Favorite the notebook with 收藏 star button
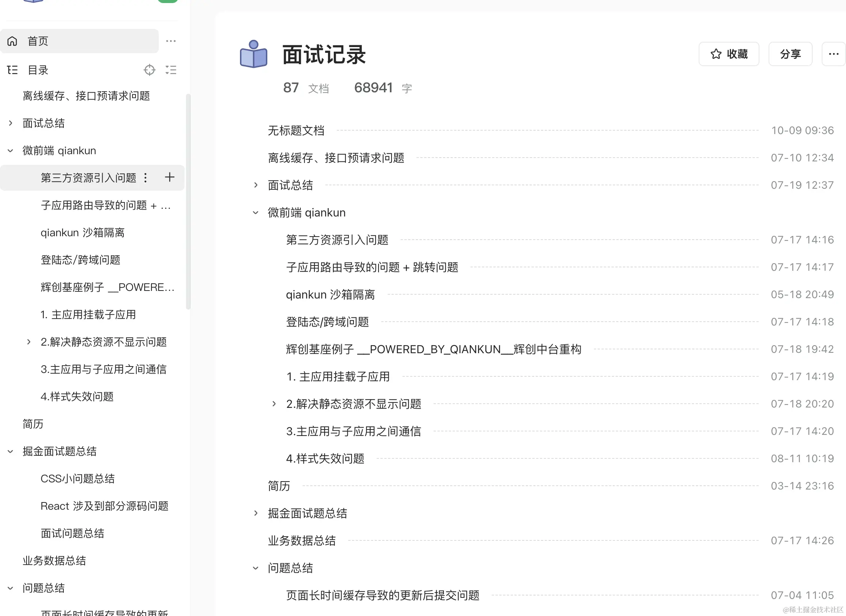Viewport: 846px width, 616px height. (729, 54)
